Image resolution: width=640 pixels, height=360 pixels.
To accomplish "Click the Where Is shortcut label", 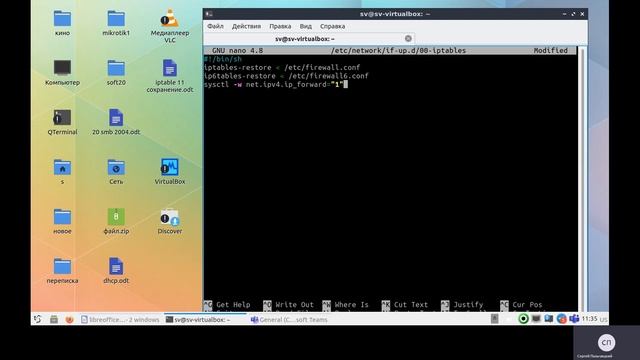I will coord(351,304).
